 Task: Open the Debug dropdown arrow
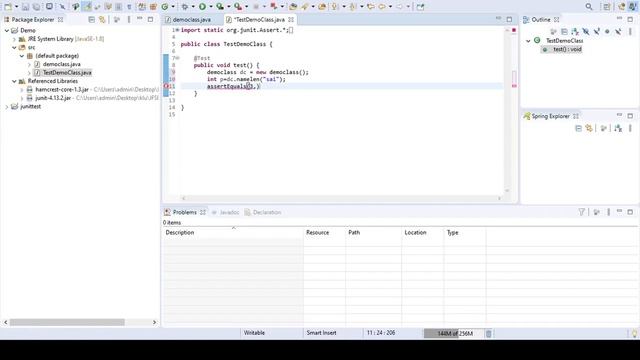point(193,7)
